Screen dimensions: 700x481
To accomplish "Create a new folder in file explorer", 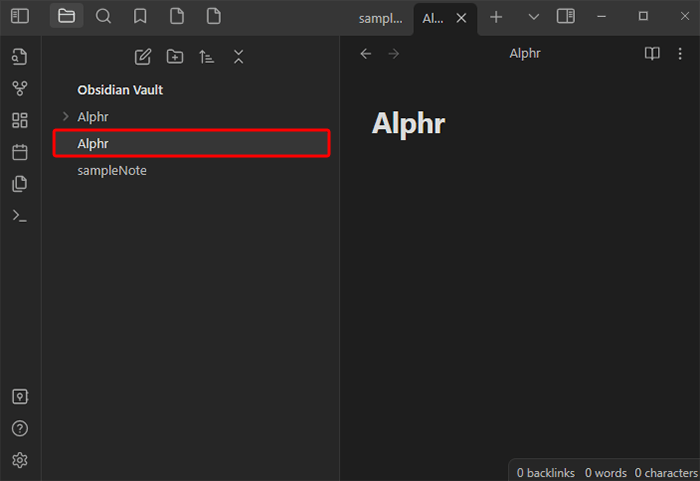I will (x=175, y=56).
